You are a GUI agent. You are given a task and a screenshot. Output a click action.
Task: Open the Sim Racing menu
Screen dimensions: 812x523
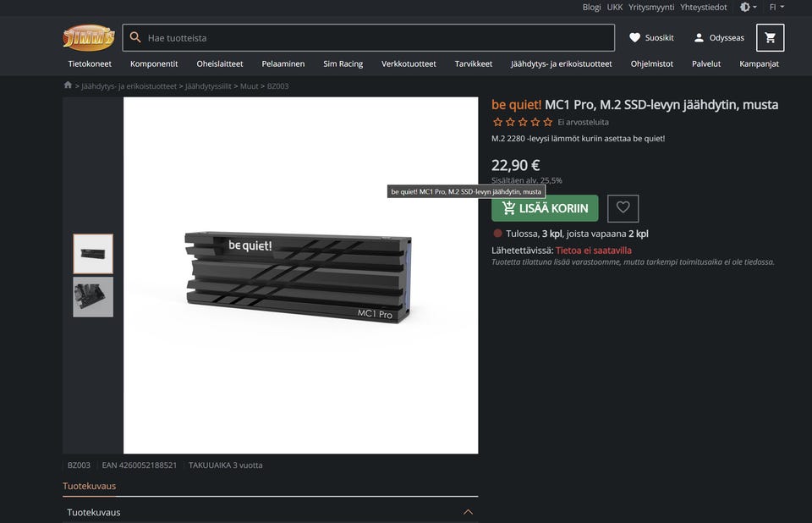coord(343,63)
